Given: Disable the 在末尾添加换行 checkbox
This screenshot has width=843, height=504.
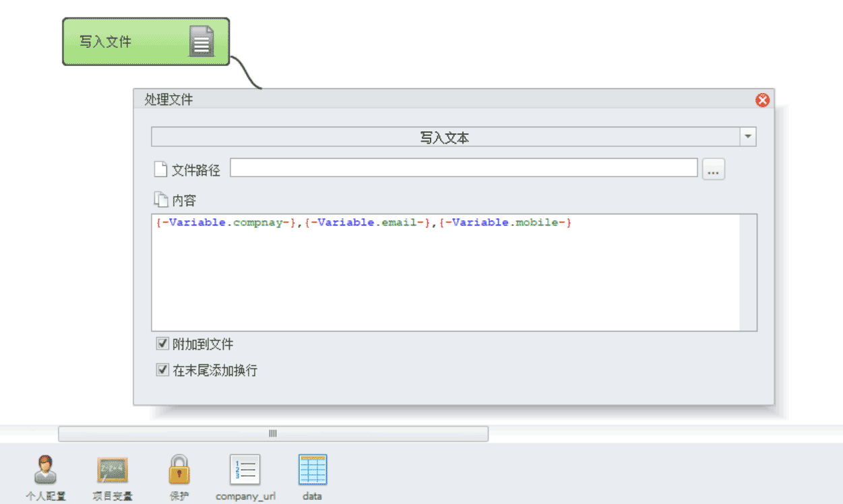Looking at the screenshot, I should point(162,370).
